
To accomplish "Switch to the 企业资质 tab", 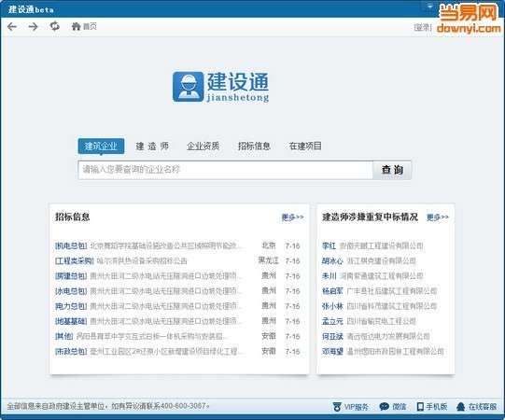I will pyautogui.click(x=203, y=147).
